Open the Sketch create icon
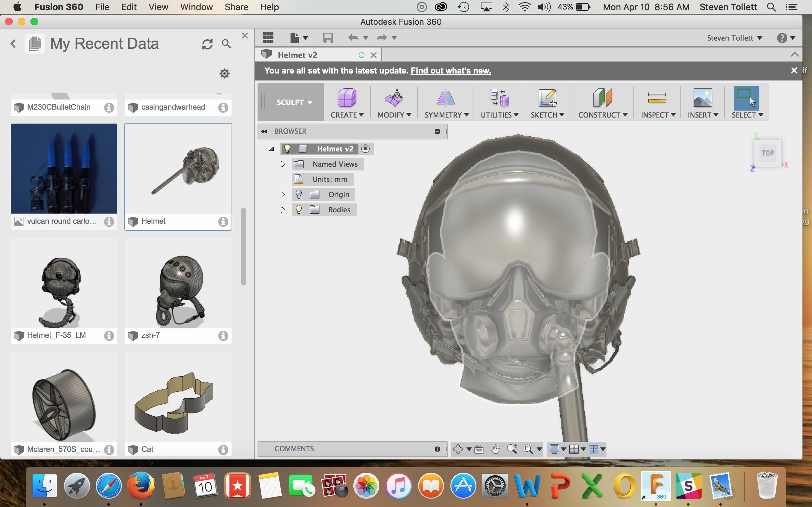 pyautogui.click(x=547, y=98)
